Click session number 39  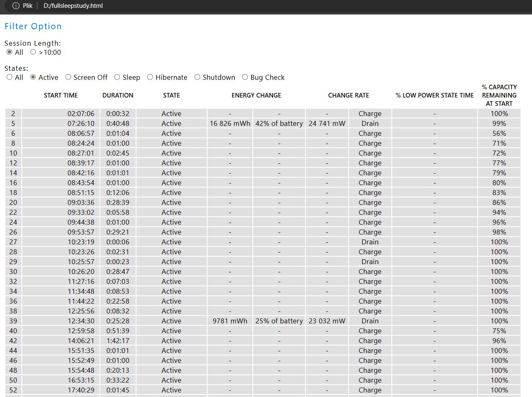[13, 321]
